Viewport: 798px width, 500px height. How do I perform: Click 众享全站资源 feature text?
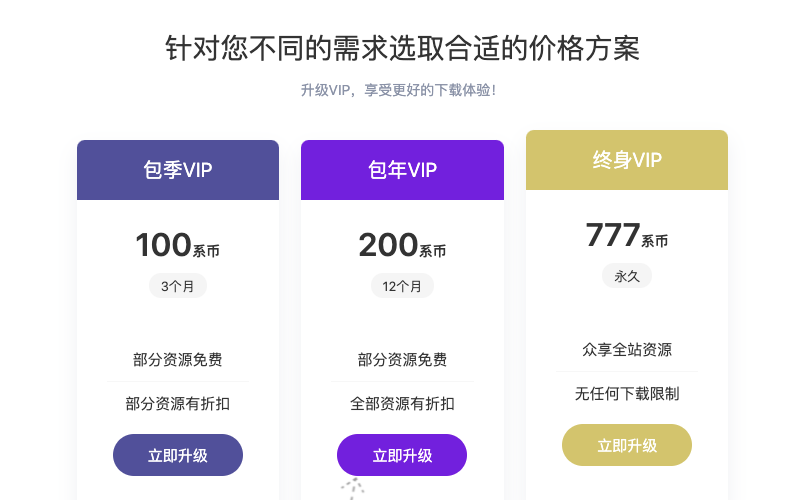[x=627, y=350]
